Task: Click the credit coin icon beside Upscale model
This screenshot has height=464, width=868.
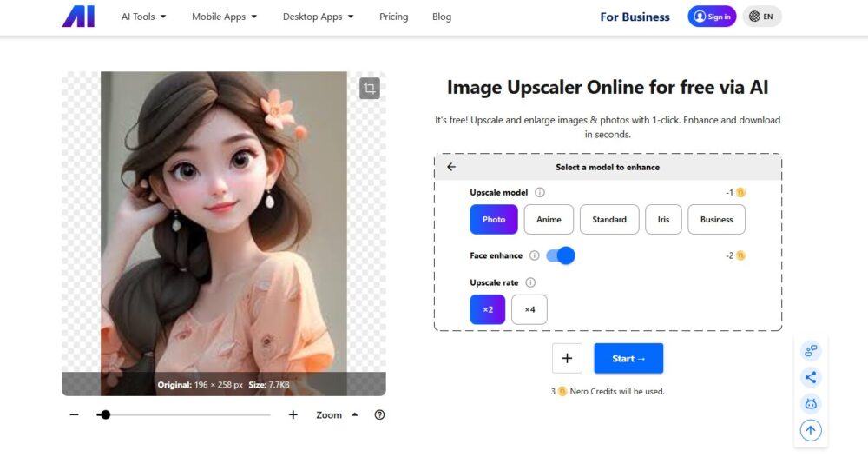Action: pyautogui.click(x=740, y=192)
